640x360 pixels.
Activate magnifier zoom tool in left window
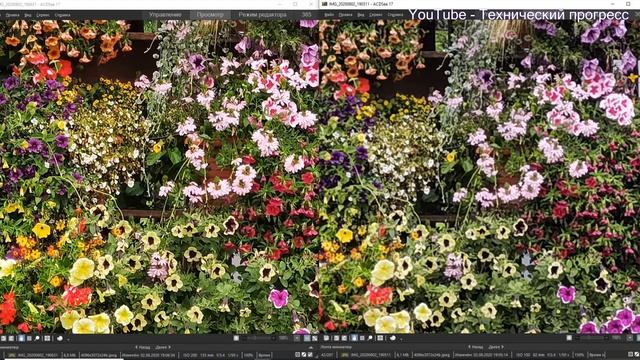point(37,338)
